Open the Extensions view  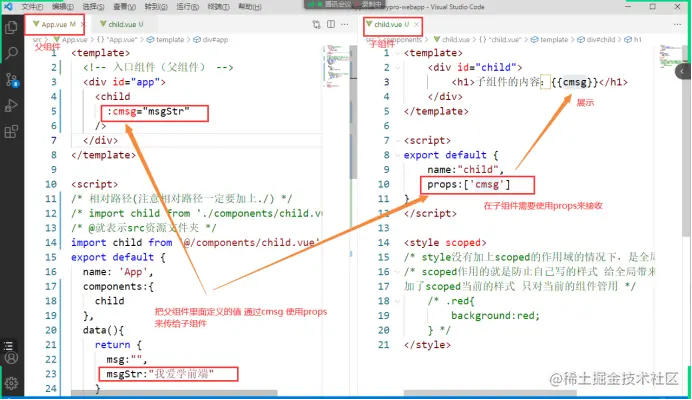click(11, 132)
